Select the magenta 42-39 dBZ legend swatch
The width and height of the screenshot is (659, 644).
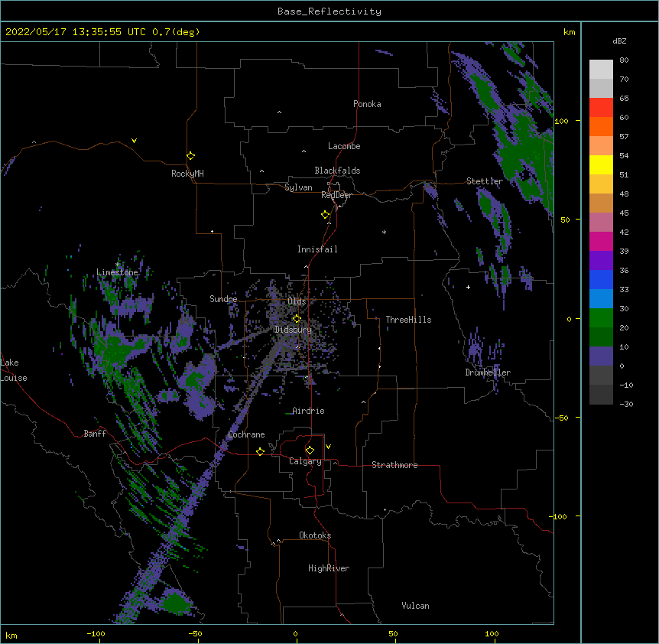pos(601,241)
